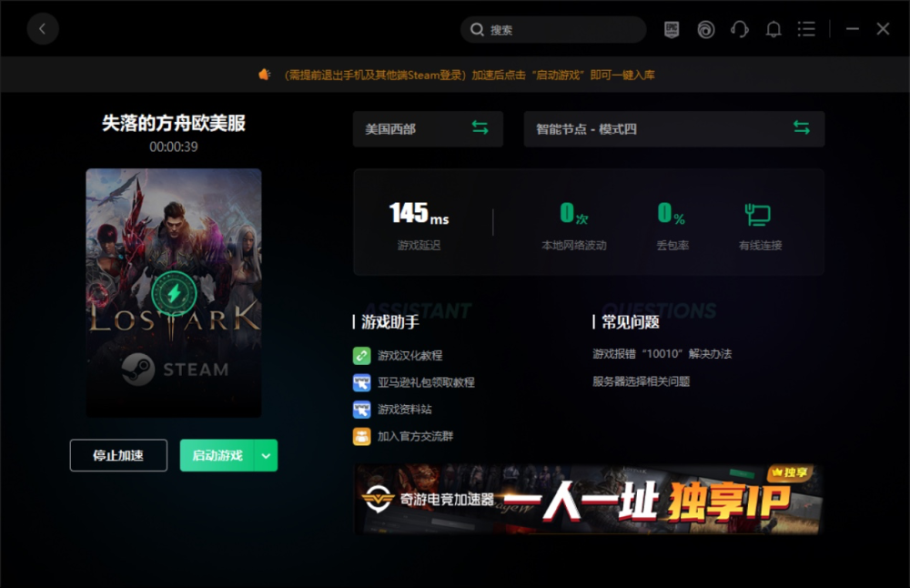Click swap arrows beside 美国西部
Viewport: 910px width, 588px height.
(480, 127)
